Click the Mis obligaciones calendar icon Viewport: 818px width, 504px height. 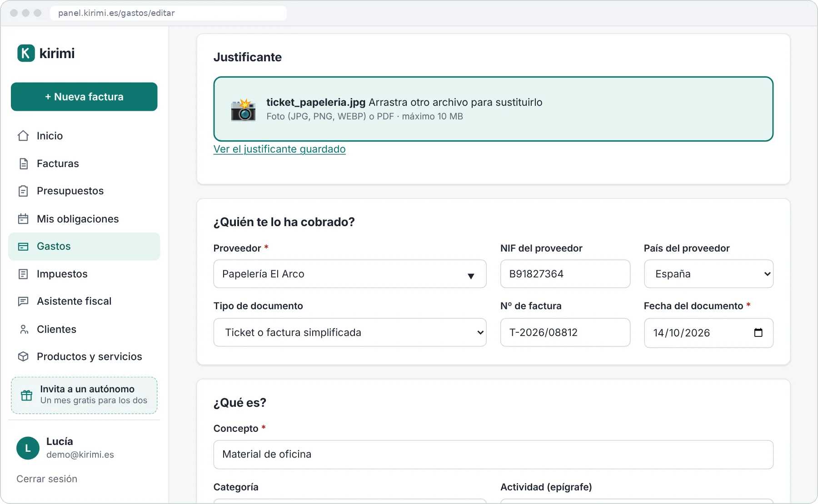(x=23, y=219)
